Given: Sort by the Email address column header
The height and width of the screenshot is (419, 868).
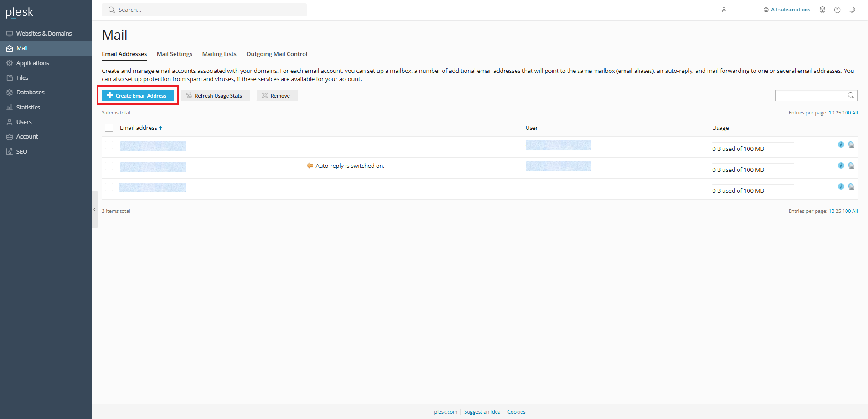Looking at the screenshot, I should 139,128.
